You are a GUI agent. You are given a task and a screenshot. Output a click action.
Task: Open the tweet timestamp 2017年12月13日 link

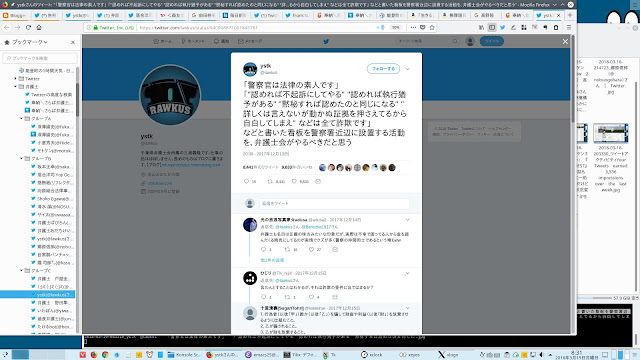[266, 154]
